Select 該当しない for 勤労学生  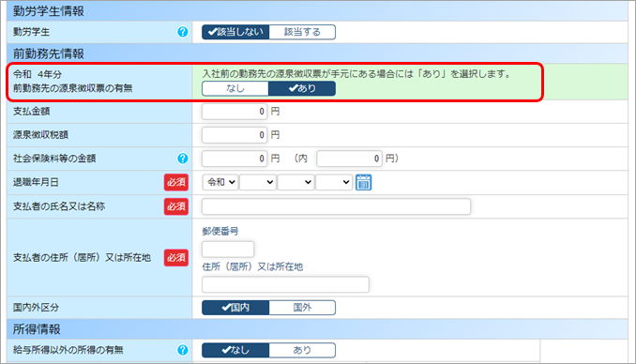click(235, 32)
